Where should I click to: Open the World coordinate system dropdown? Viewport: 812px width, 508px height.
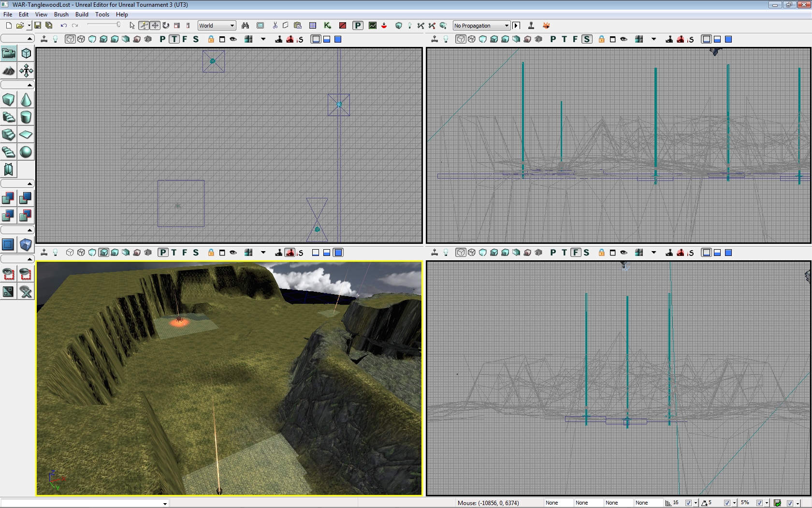tap(217, 26)
